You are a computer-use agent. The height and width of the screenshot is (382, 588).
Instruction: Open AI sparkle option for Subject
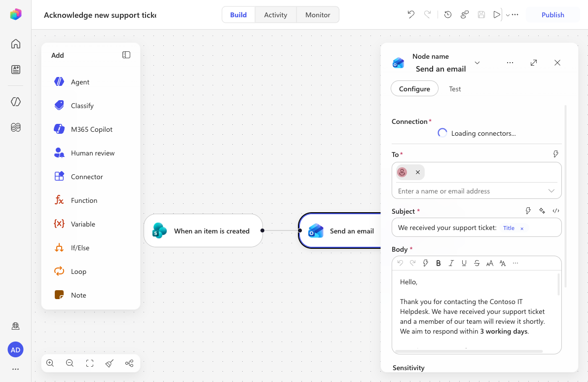pyautogui.click(x=542, y=211)
